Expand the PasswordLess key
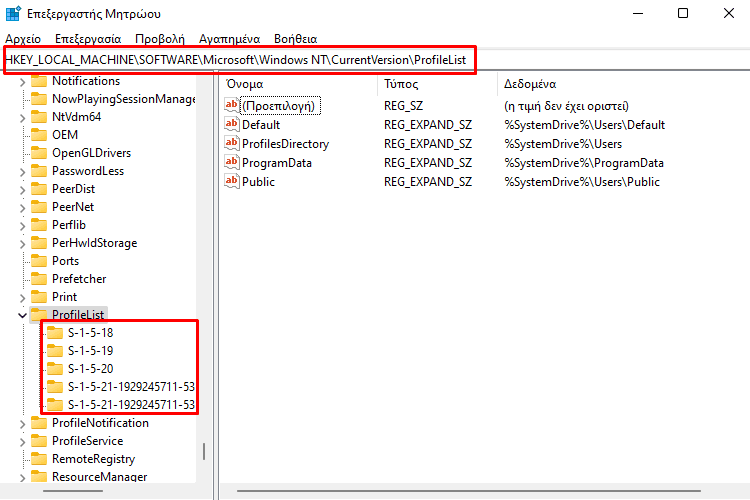This screenshot has height=500, width=750. [x=22, y=172]
